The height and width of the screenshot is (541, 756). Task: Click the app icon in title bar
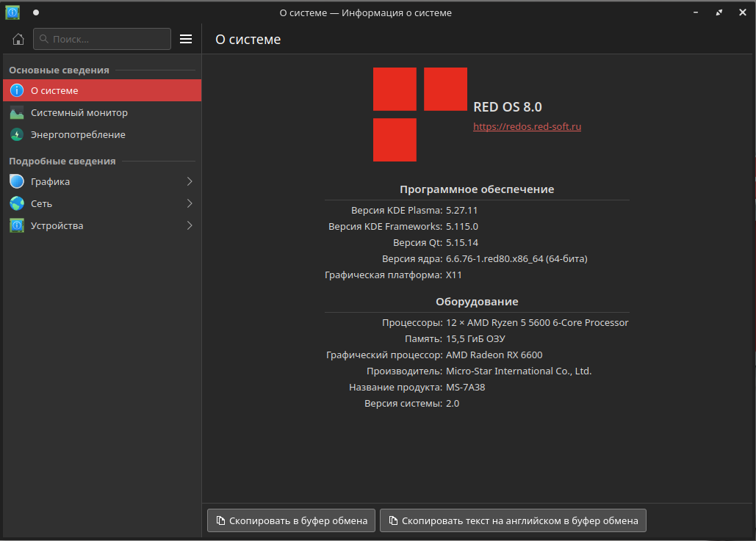[12, 12]
